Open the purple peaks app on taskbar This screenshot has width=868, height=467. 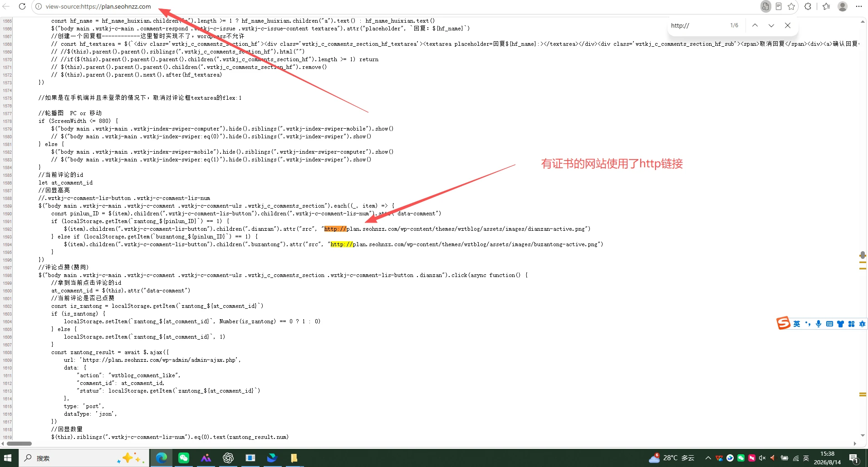point(206,458)
